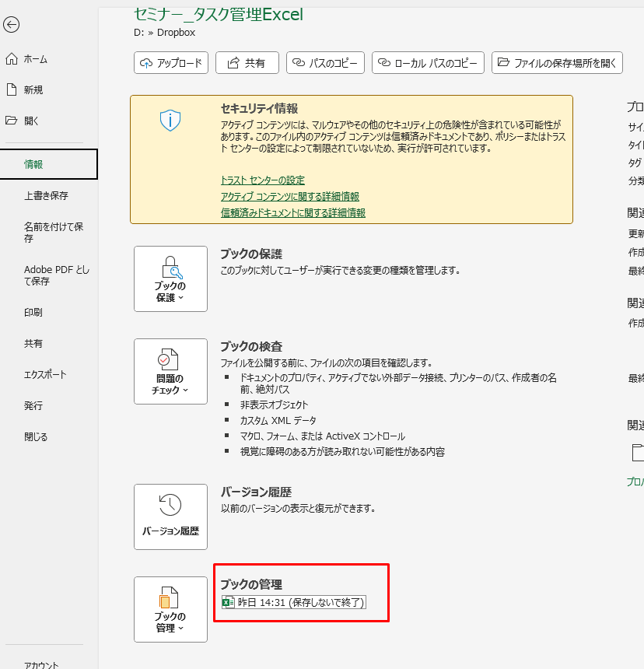Click the back arrow icon

(x=11, y=25)
